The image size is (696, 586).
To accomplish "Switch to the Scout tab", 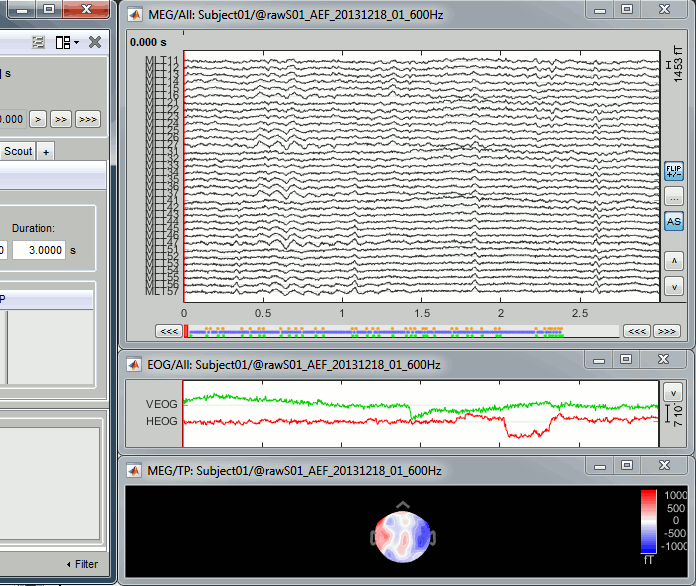I will click(18, 151).
